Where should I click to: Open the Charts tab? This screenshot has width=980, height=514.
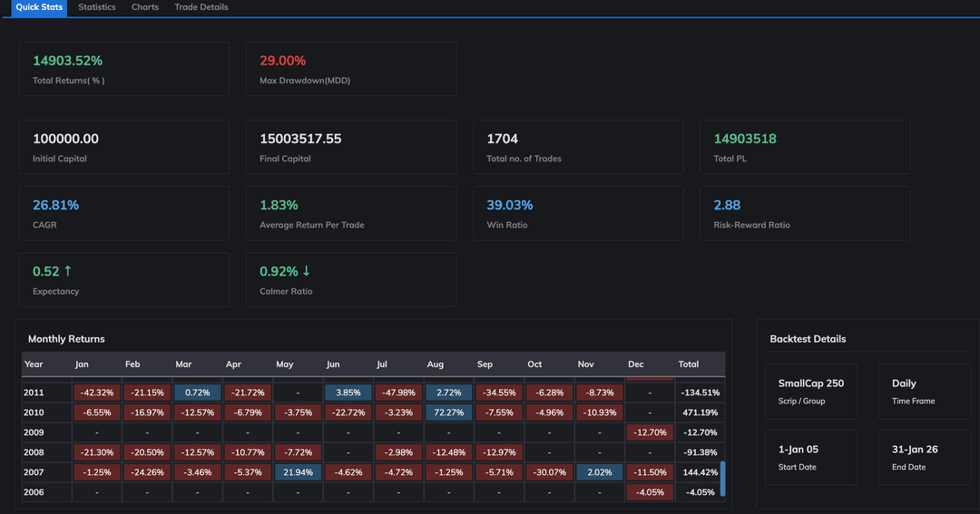(x=145, y=7)
